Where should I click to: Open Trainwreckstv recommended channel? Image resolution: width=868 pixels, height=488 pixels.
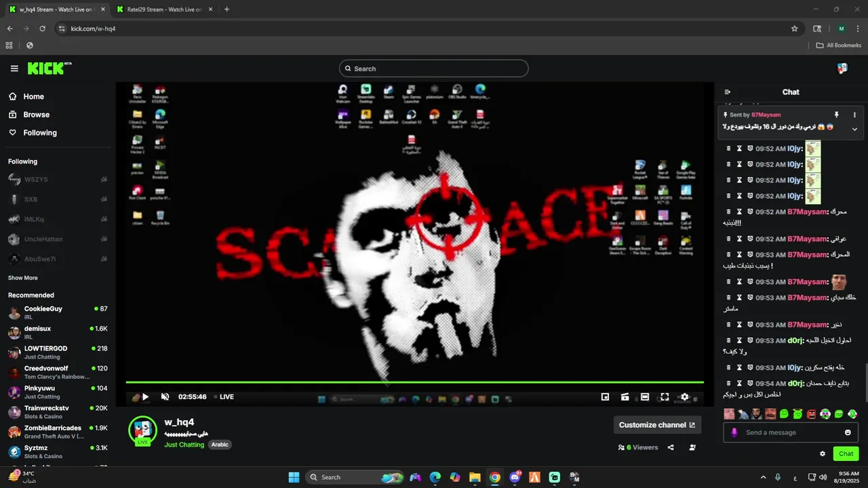58,412
